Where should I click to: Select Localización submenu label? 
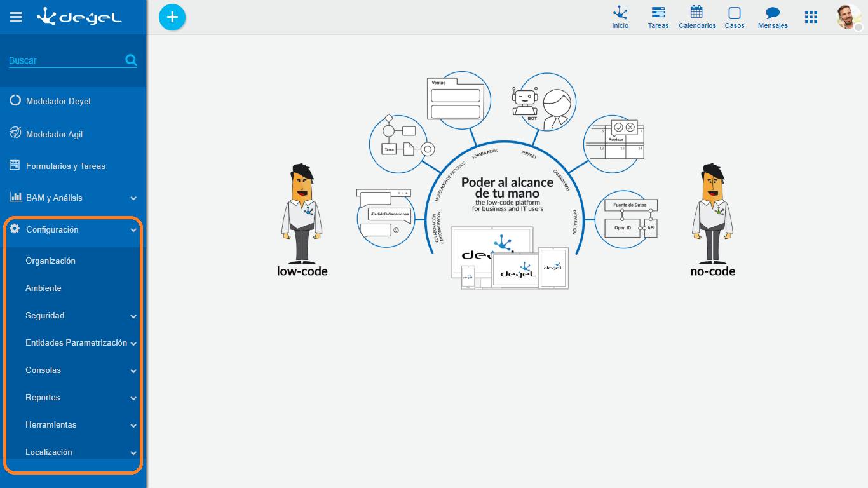pos(49,452)
